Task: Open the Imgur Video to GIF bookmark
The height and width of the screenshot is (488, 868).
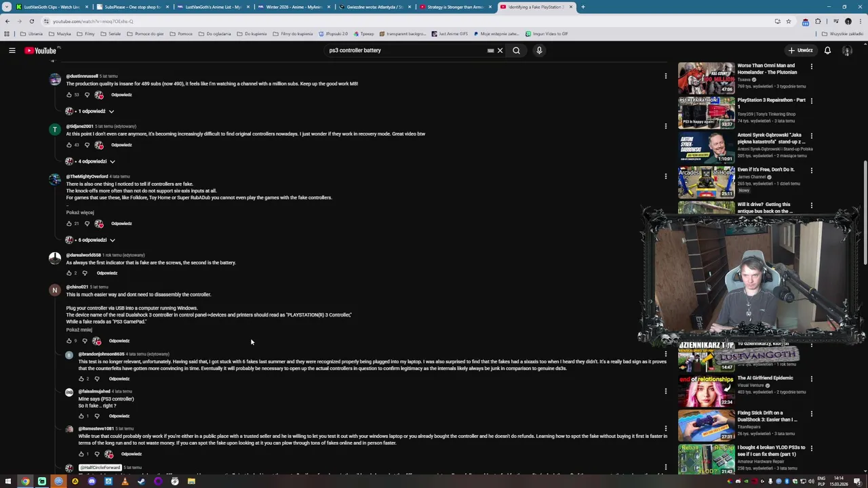Action: [547, 34]
